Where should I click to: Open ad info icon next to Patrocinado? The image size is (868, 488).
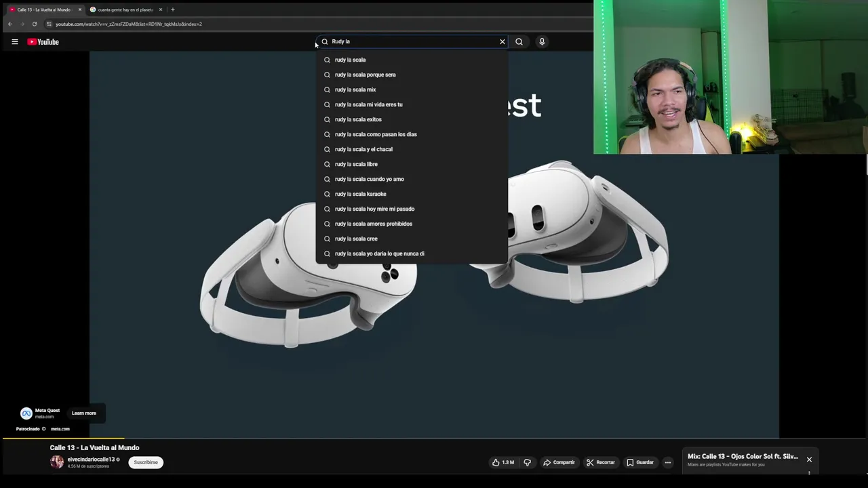[44, 429]
